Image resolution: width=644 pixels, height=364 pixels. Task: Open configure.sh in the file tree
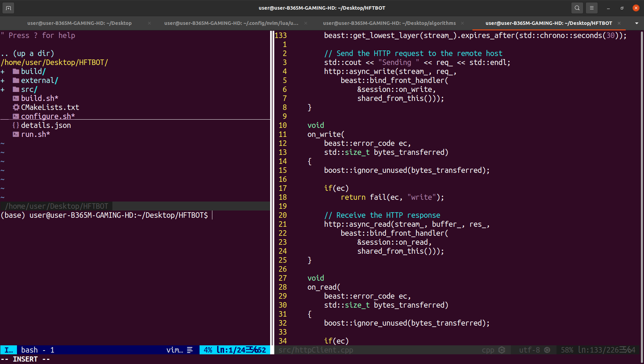(x=48, y=116)
